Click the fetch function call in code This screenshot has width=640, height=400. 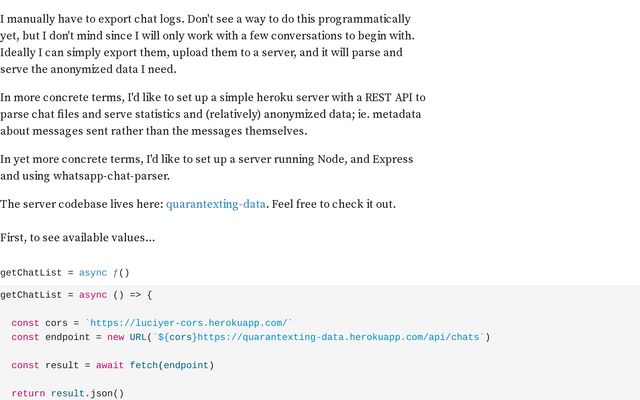tap(144, 365)
